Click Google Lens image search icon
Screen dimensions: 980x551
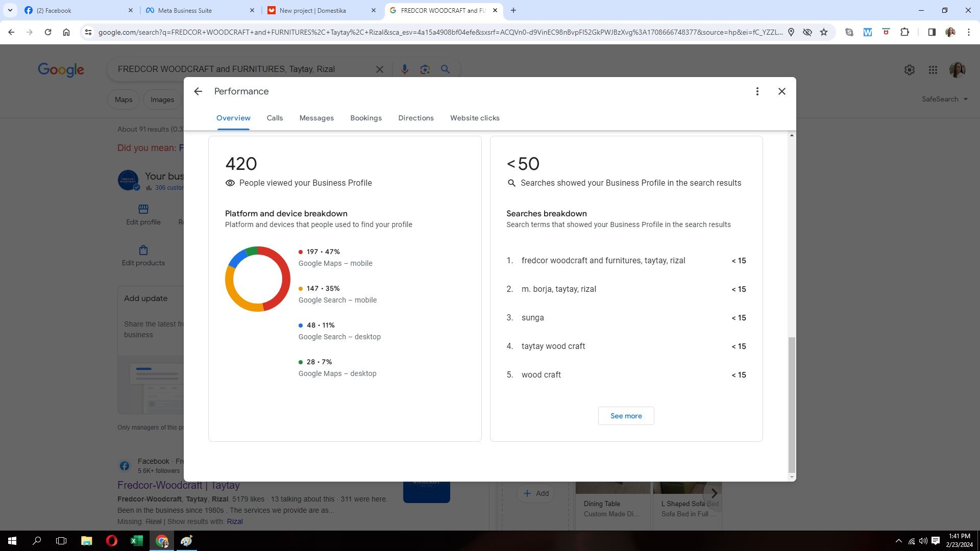click(x=425, y=69)
